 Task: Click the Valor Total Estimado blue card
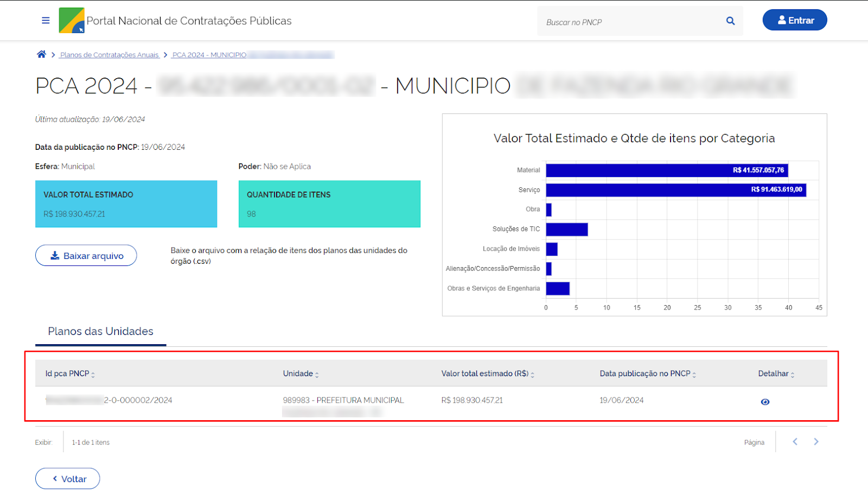126,204
